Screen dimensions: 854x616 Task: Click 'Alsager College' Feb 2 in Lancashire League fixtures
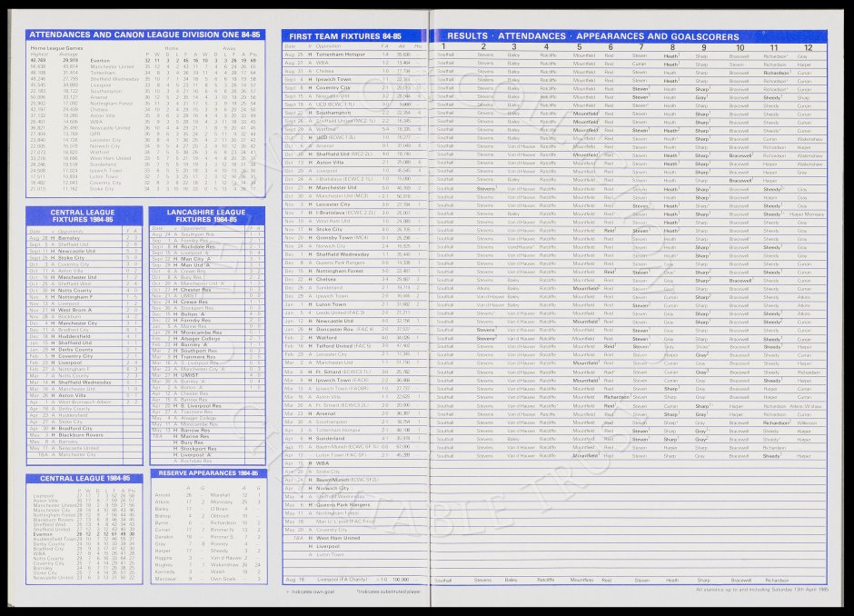[x=201, y=338]
